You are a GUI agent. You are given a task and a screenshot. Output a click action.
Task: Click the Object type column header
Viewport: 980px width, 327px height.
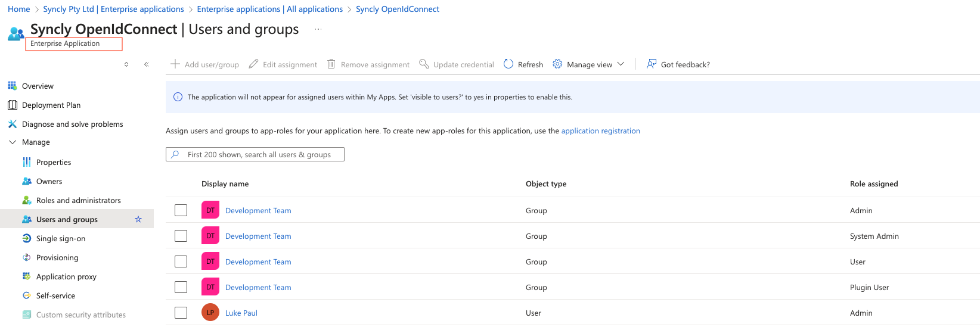(546, 183)
